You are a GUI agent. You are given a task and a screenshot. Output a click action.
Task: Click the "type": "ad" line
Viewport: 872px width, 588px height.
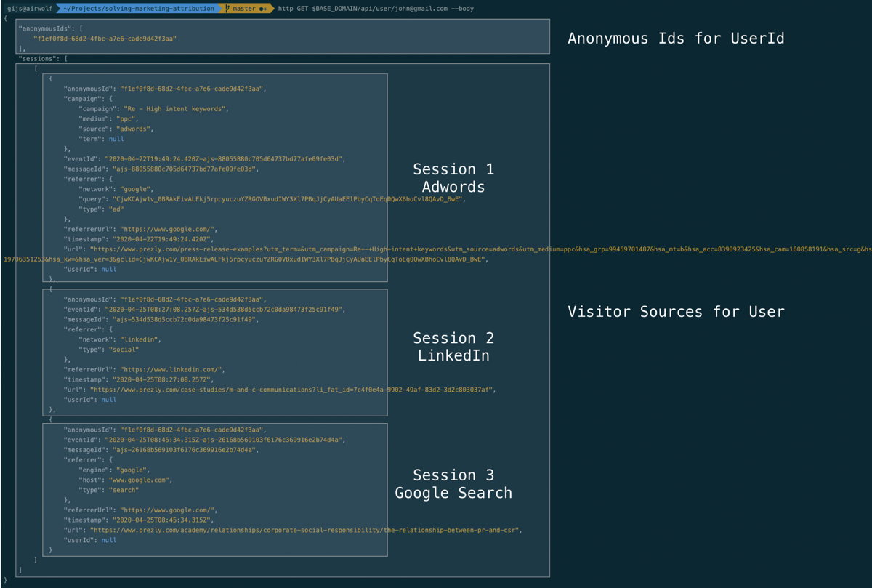coord(103,209)
